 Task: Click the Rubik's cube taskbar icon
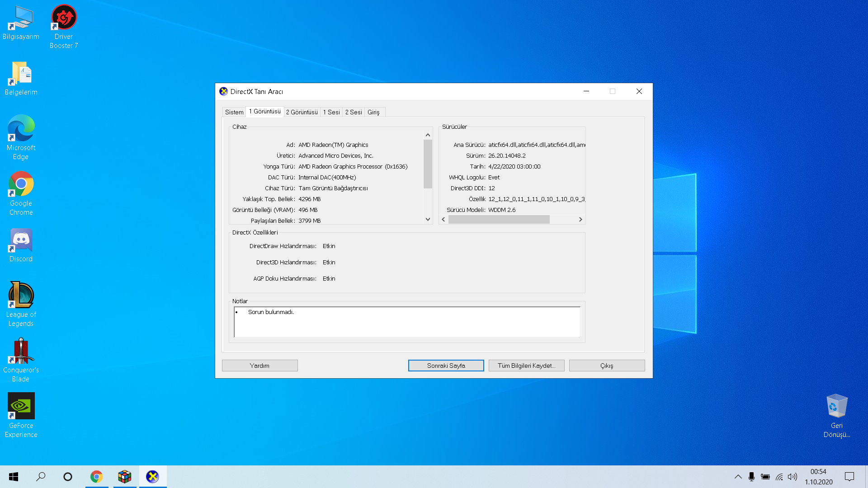[124, 476]
